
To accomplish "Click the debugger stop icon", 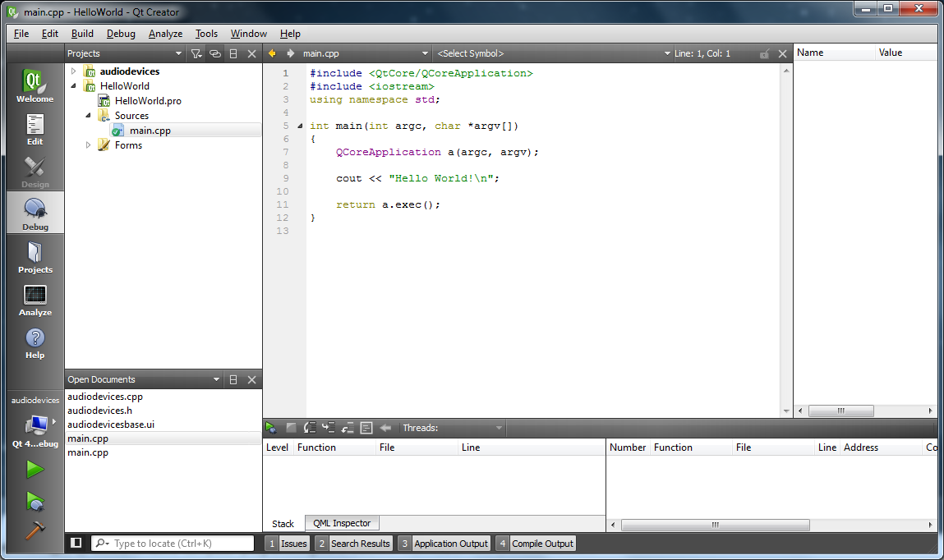I will [291, 428].
